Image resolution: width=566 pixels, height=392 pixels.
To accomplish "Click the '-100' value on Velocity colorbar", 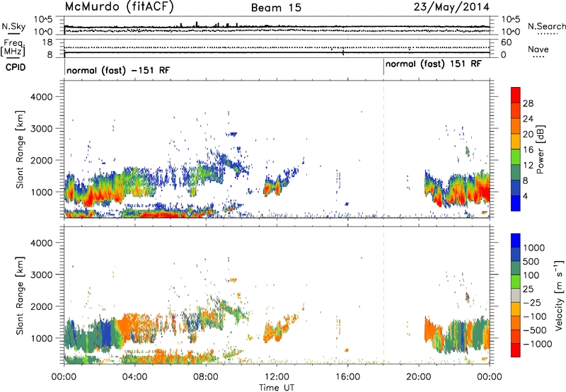I will point(535,316).
